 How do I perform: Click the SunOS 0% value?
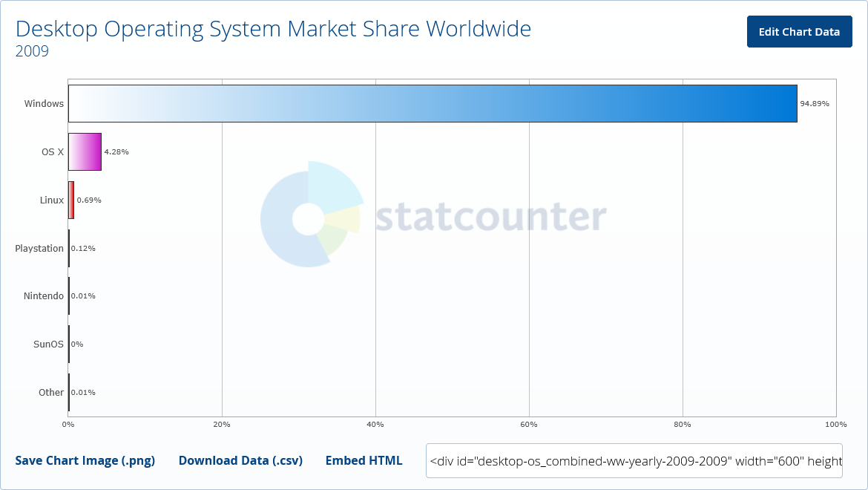pyautogui.click(x=77, y=344)
